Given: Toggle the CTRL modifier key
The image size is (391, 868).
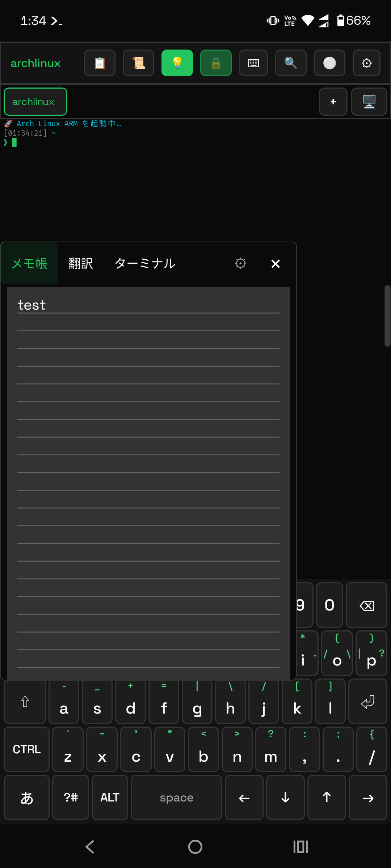Looking at the screenshot, I should [x=26, y=749].
